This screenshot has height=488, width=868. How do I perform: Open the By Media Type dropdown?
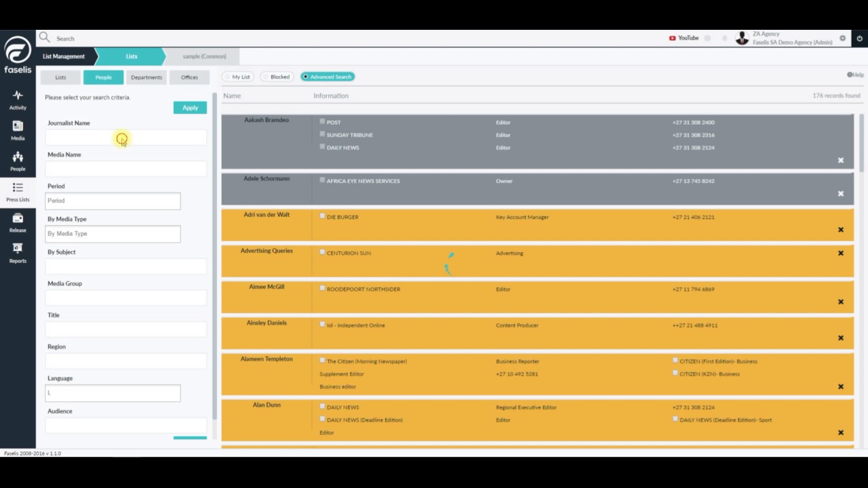tap(113, 234)
